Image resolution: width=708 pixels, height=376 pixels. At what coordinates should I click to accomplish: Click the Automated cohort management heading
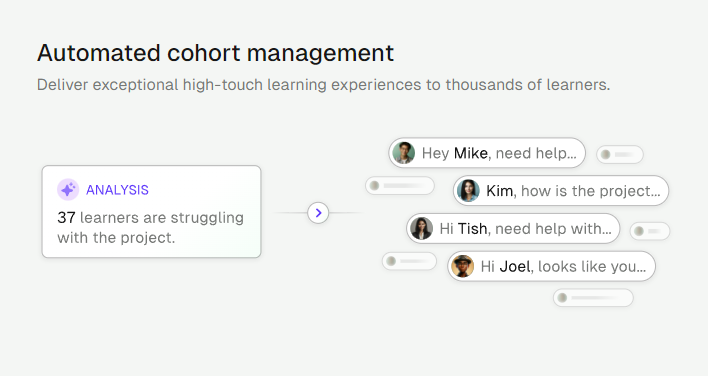click(x=215, y=53)
